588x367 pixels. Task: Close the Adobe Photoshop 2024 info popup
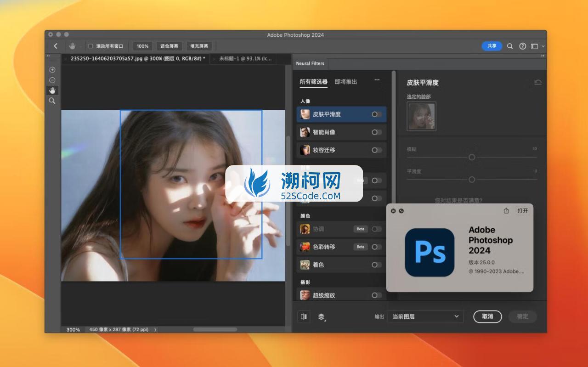click(x=393, y=211)
